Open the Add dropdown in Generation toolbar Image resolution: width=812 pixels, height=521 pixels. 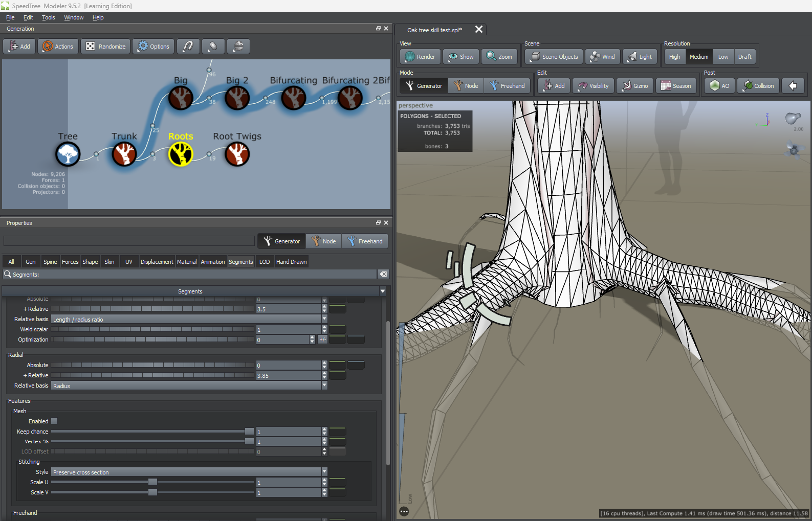click(19, 47)
